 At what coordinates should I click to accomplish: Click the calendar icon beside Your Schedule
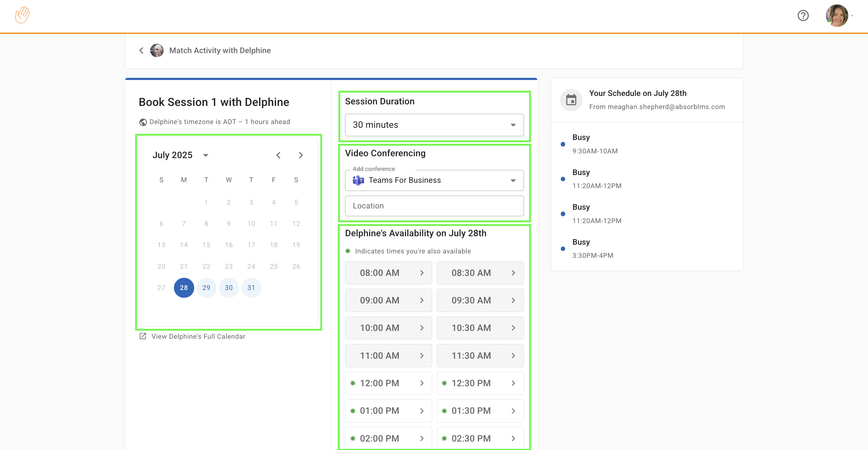click(x=571, y=100)
